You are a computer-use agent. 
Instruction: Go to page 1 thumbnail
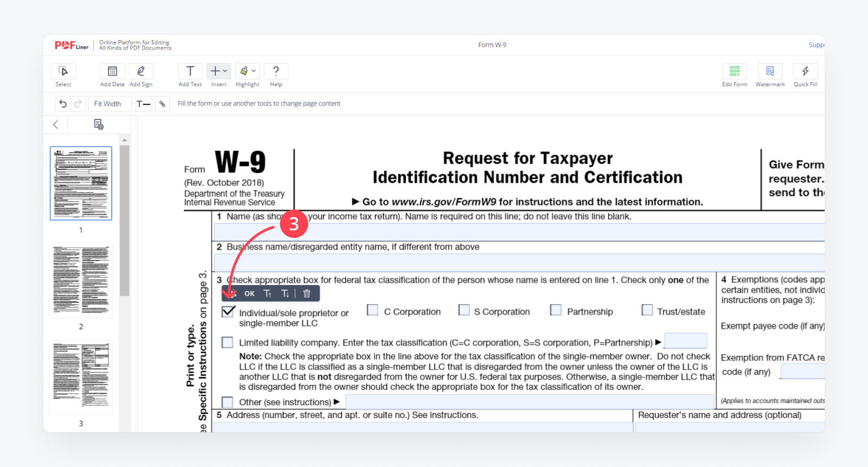click(81, 184)
